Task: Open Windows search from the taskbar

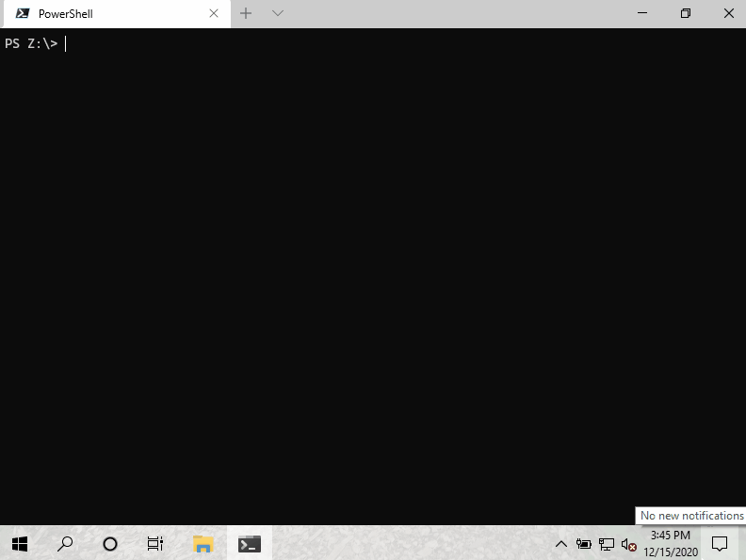Action: (65, 543)
